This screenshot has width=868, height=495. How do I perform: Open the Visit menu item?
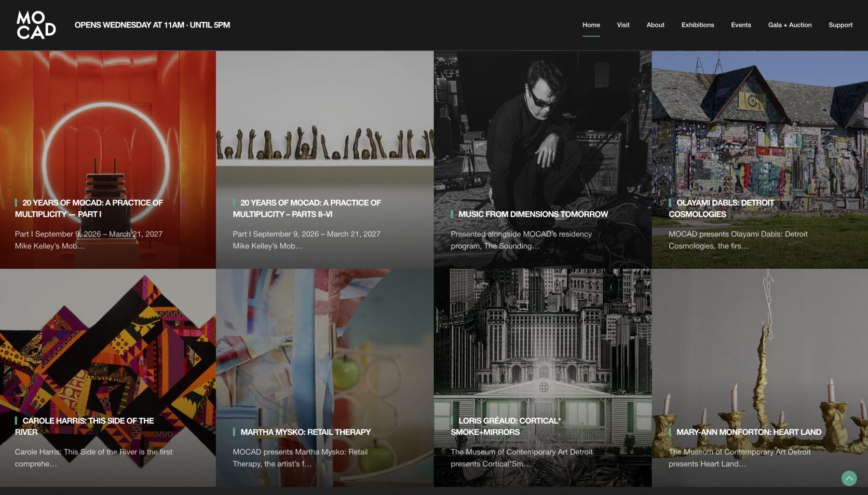coord(623,25)
